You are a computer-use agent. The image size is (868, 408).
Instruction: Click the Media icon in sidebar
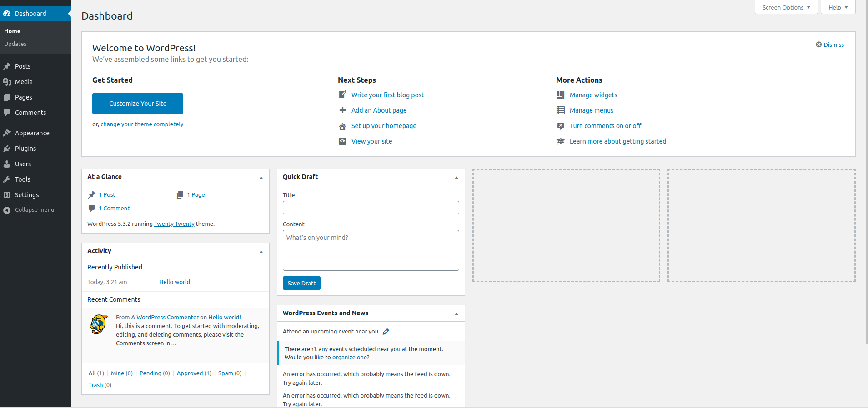(x=7, y=82)
